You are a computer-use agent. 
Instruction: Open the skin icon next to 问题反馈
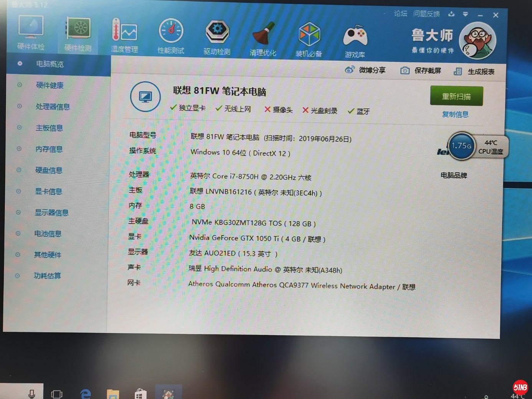(x=451, y=14)
